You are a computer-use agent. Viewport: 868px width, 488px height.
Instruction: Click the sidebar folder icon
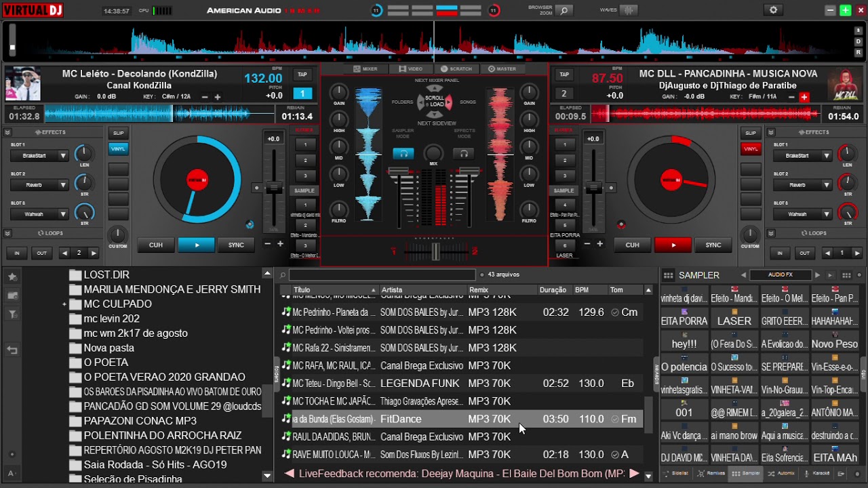12,296
